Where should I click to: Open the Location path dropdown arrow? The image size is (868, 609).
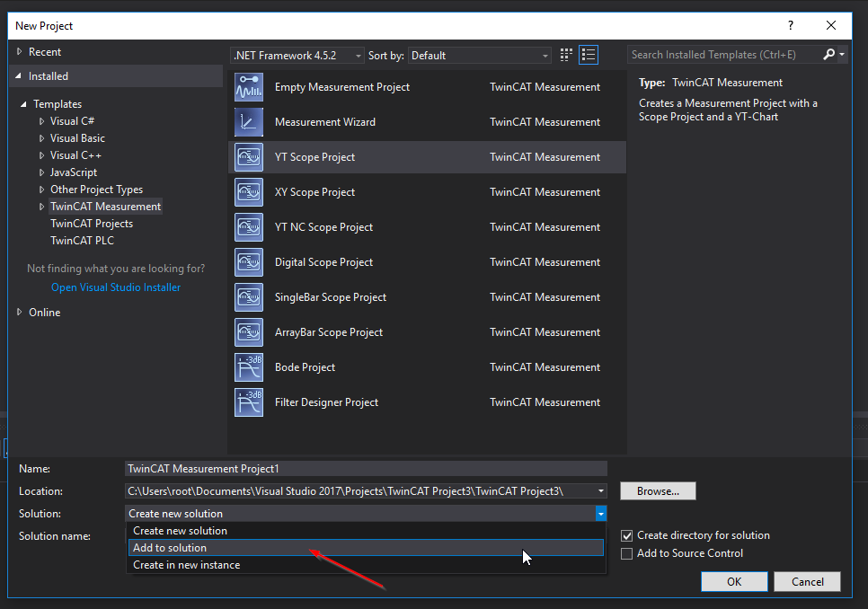pyautogui.click(x=600, y=491)
